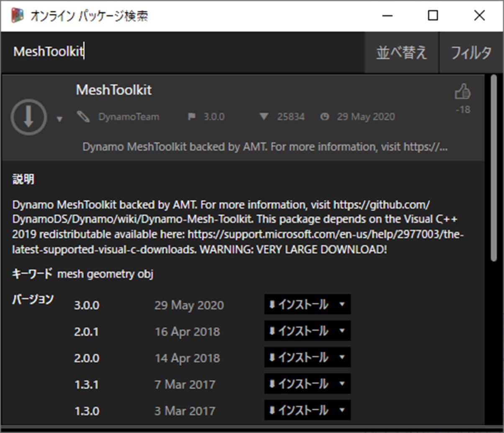Click the キーワード mesh geometry obj line

(x=83, y=274)
